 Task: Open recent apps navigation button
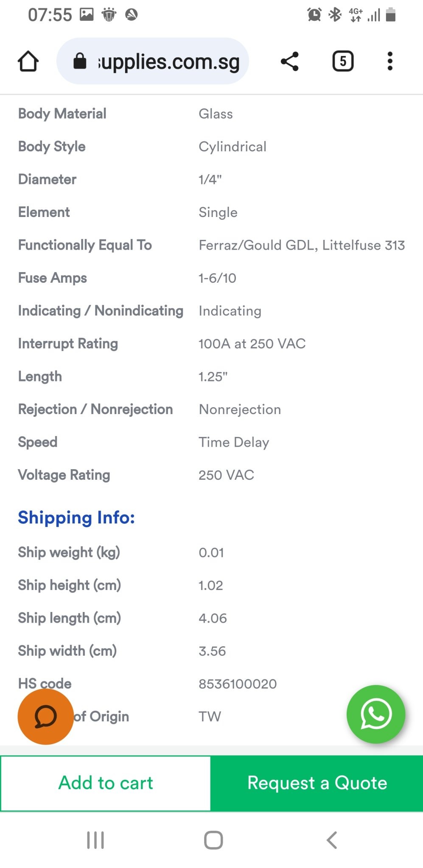click(x=95, y=840)
